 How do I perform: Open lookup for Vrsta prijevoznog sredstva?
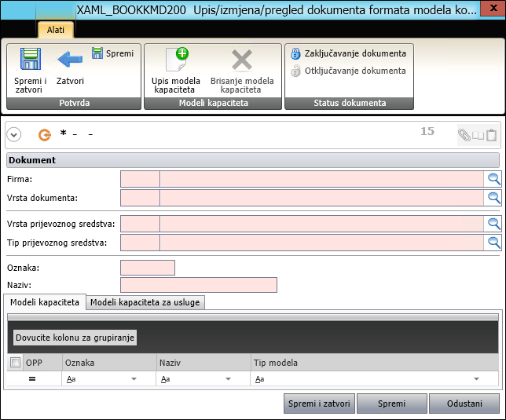(493, 224)
